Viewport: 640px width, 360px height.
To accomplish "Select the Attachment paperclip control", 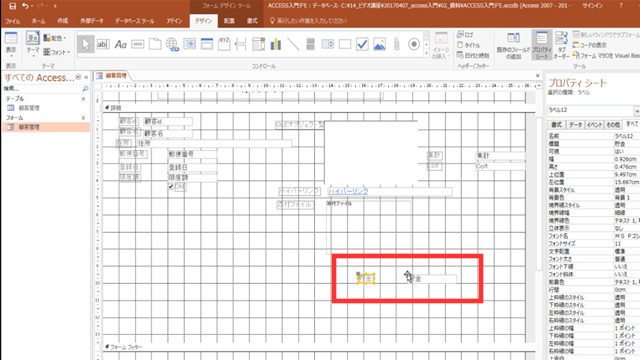I will pos(396,44).
